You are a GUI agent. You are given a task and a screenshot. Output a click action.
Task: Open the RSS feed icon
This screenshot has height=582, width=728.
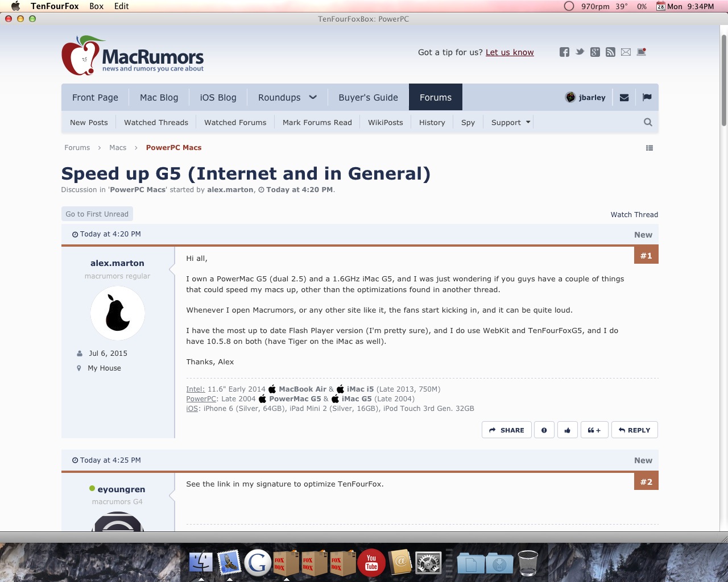coord(610,52)
